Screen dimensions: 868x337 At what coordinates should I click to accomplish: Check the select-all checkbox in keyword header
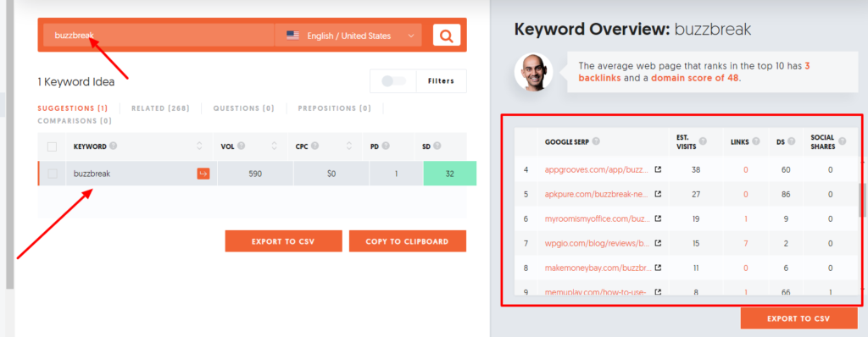52,146
